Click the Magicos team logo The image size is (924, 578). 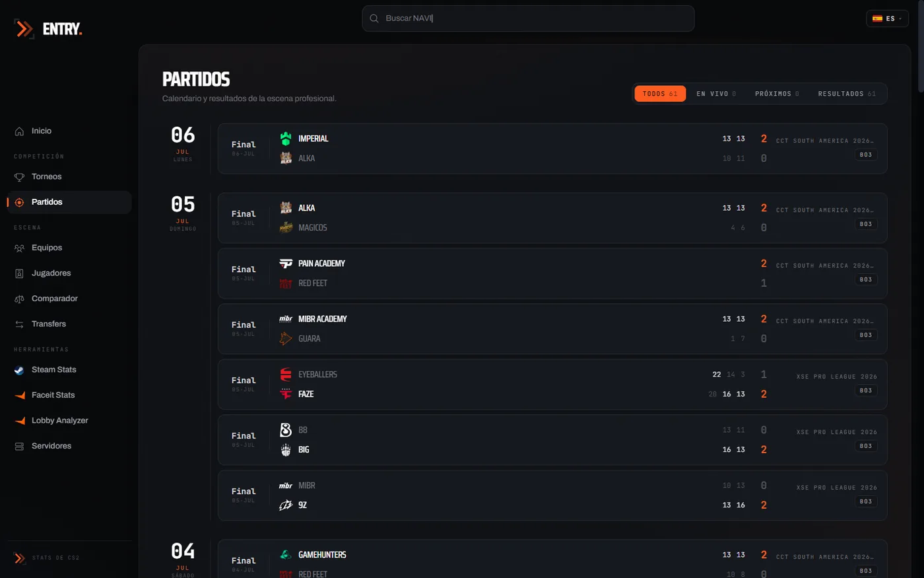pyautogui.click(x=286, y=228)
